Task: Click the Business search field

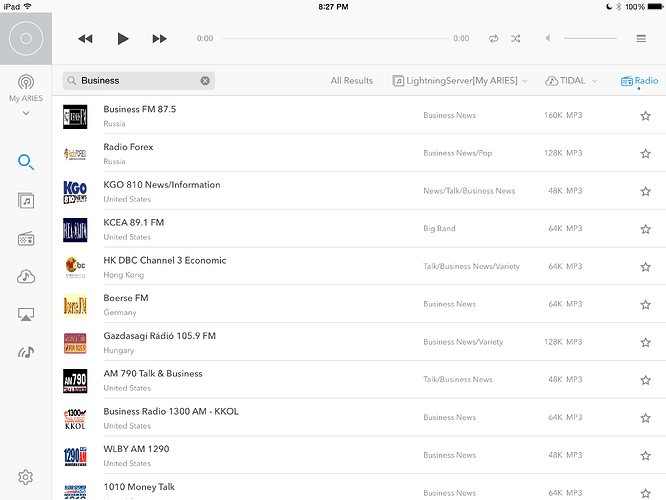Action: (138, 81)
